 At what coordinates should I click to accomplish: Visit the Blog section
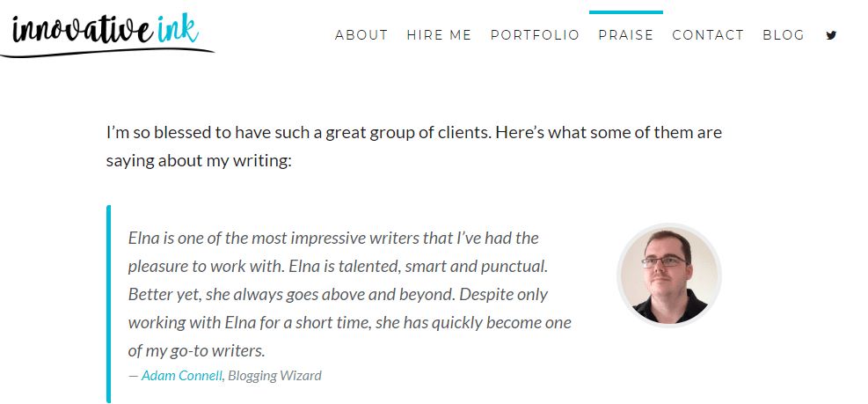(x=784, y=35)
